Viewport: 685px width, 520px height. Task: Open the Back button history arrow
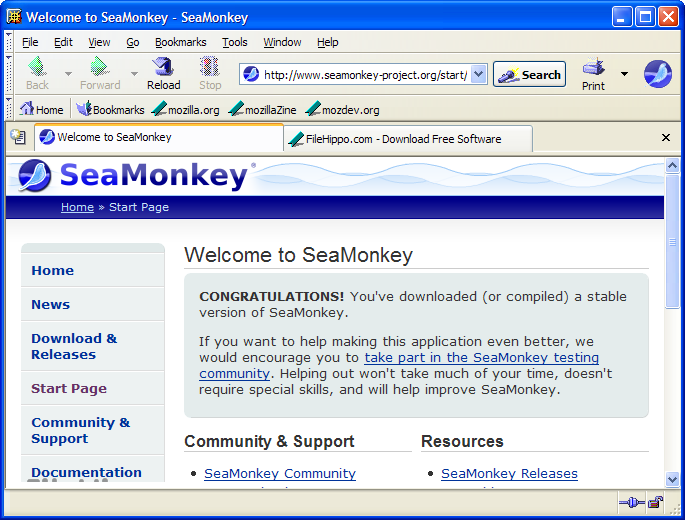click(x=68, y=74)
